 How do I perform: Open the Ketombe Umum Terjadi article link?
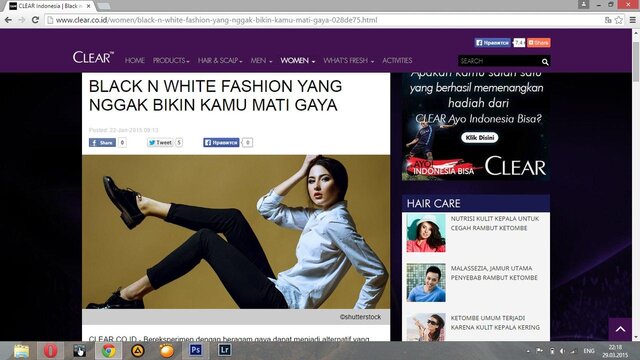coord(495,322)
